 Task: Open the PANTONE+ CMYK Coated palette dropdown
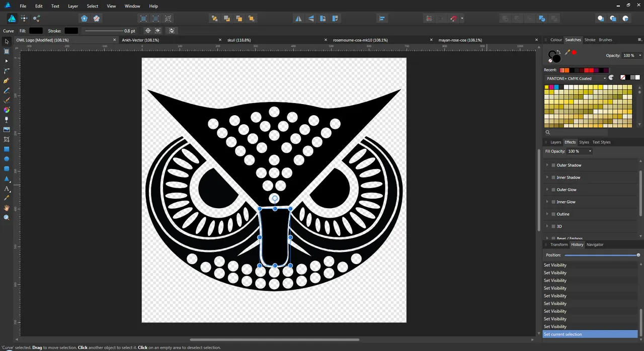coord(576,78)
